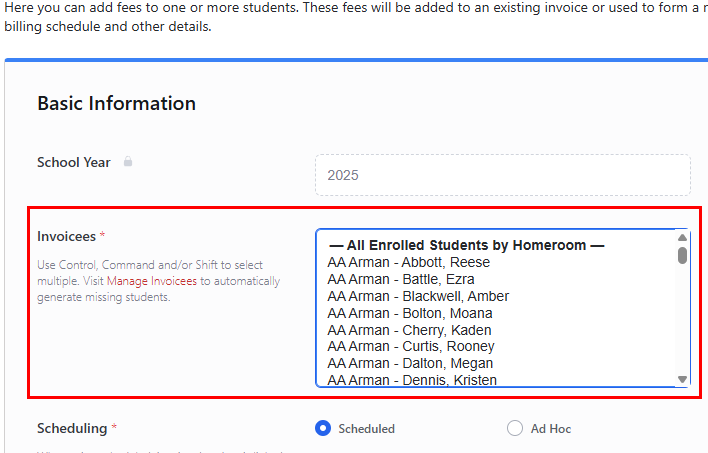Select All Enrolled Students by Homeroom header
The image size is (708, 453).
(x=466, y=245)
